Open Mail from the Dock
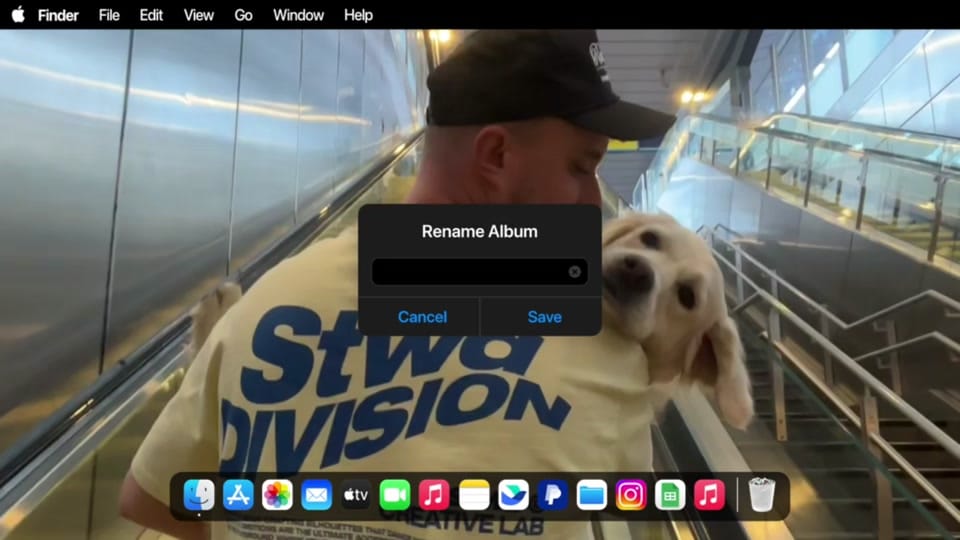The image size is (960, 540). click(317, 495)
